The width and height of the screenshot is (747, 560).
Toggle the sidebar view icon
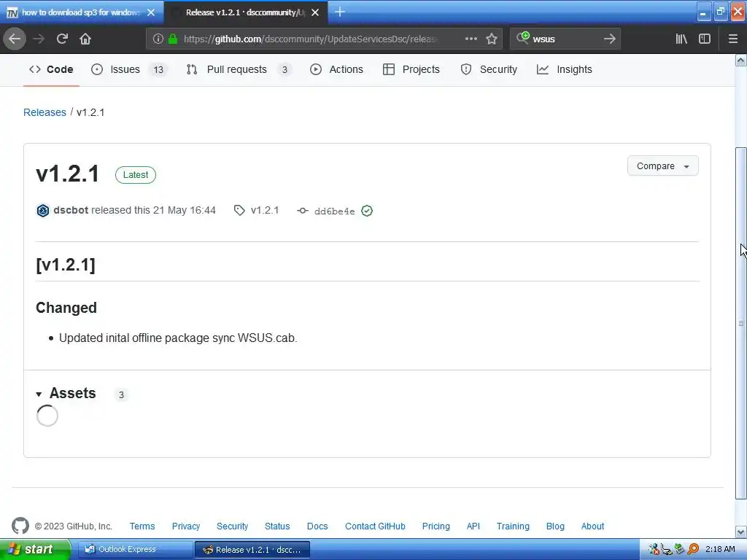pos(705,39)
